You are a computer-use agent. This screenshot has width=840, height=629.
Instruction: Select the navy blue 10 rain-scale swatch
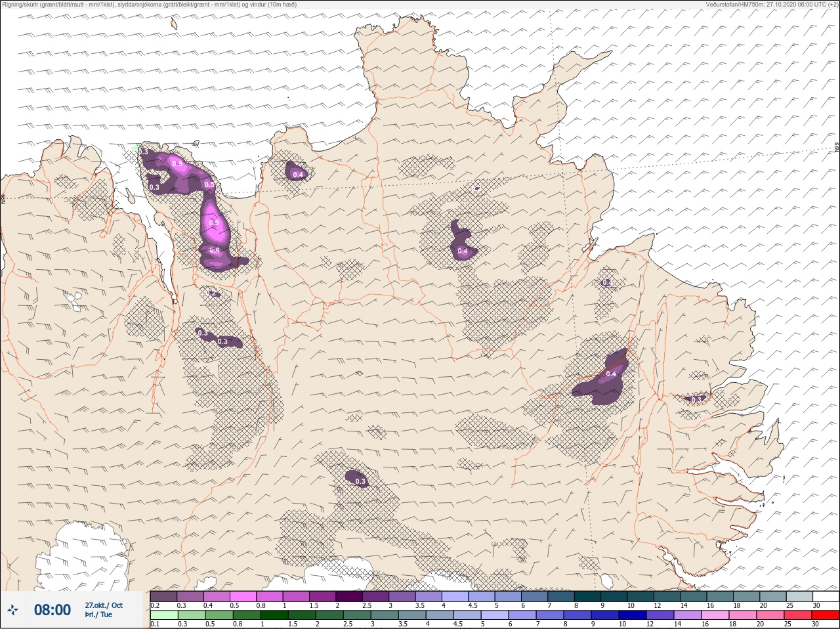click(633, 615)
